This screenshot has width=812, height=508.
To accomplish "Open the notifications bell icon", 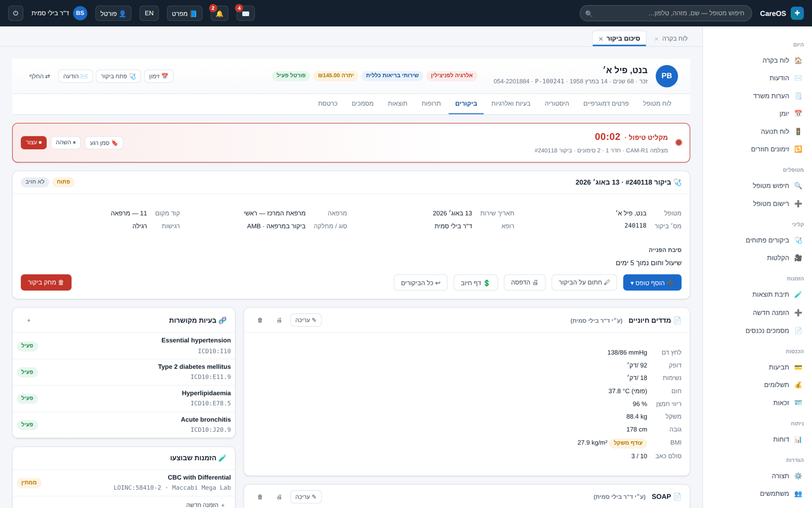I will [219, 13].
